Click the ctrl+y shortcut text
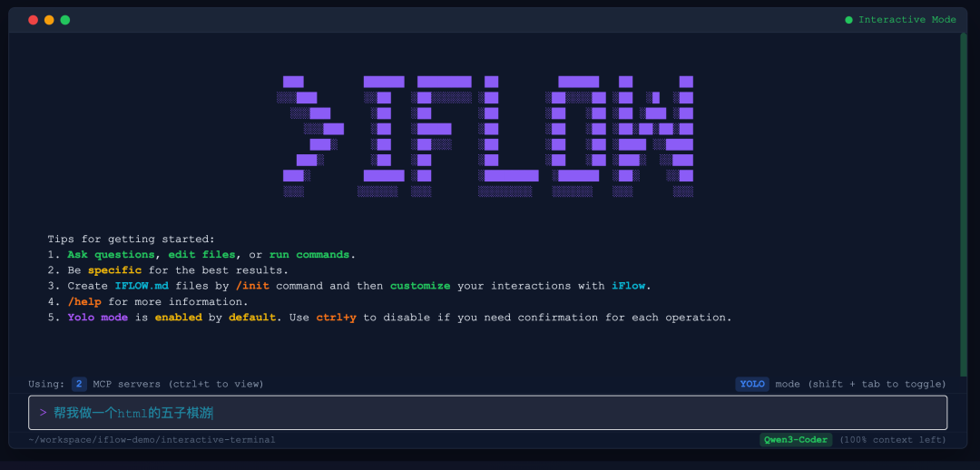 (336, 318)
